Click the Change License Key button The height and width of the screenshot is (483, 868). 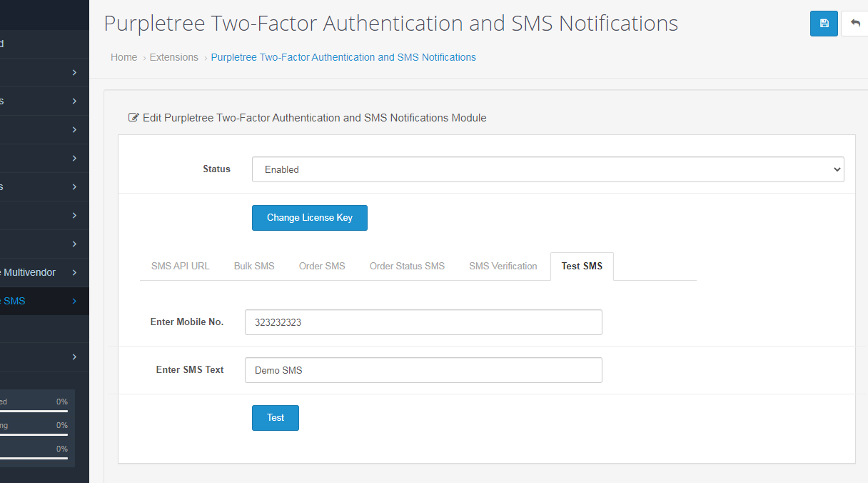click(x=310, y=218)
